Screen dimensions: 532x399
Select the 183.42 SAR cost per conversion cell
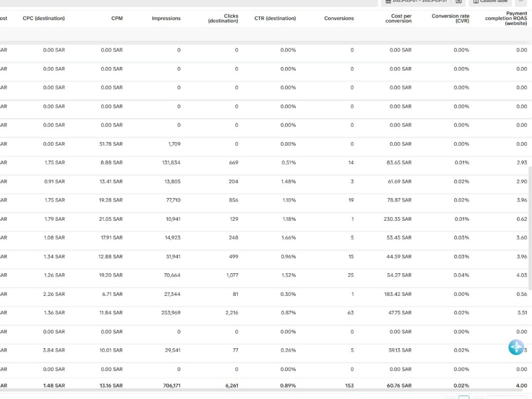click(x=398, y=295)
